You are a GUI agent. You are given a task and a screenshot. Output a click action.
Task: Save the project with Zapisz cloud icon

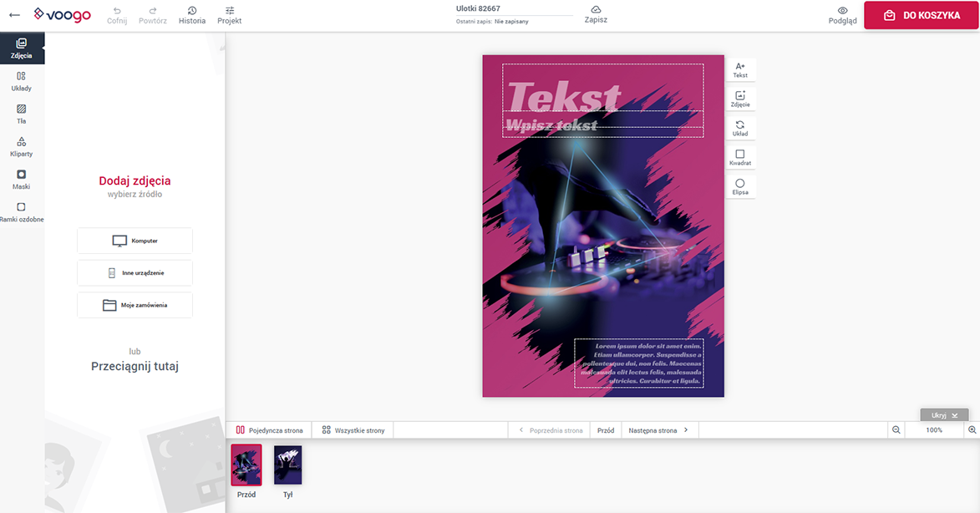click(x=596, y=14)
